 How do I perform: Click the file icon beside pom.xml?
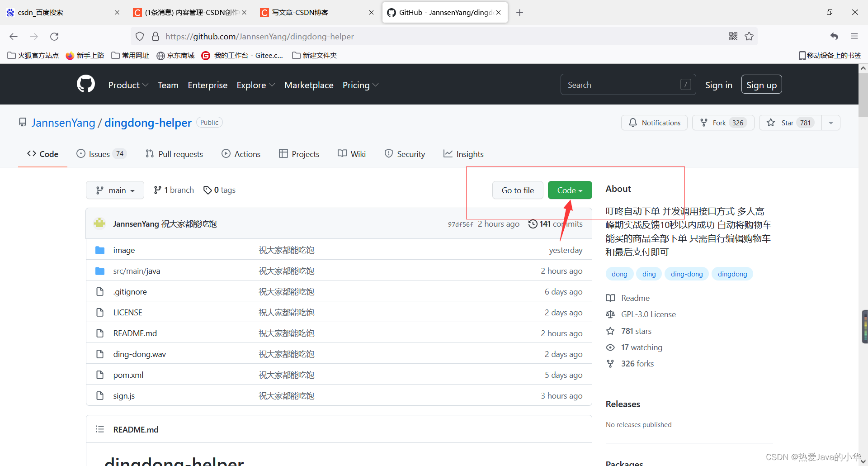coord(100,375)
